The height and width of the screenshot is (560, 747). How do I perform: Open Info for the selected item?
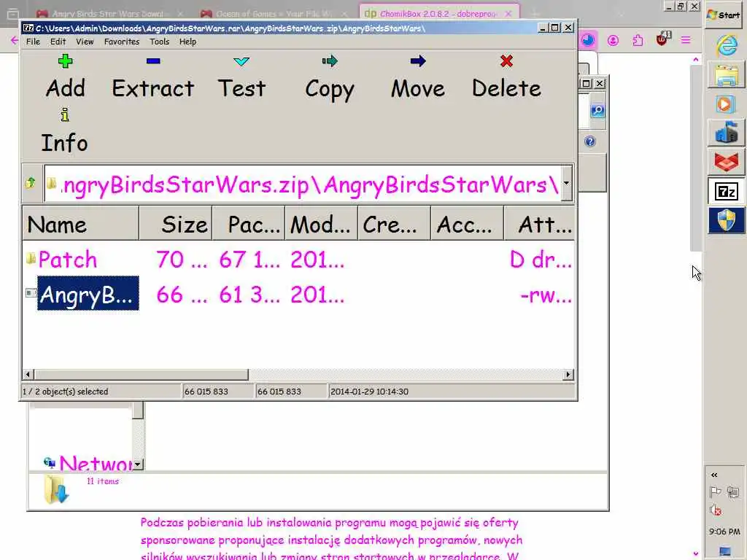coord(64,131)
